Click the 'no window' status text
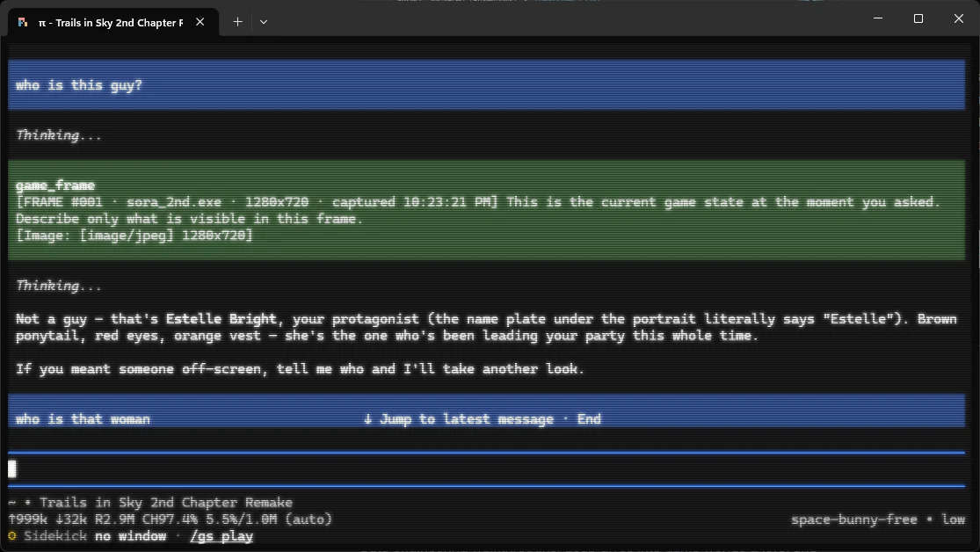The height and width of the screenshot is (552, 980). tap(130, 536)
